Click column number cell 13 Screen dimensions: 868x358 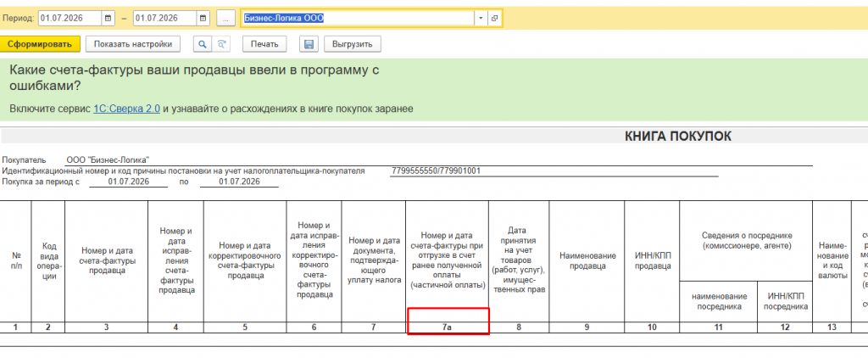tap(832, 327)
